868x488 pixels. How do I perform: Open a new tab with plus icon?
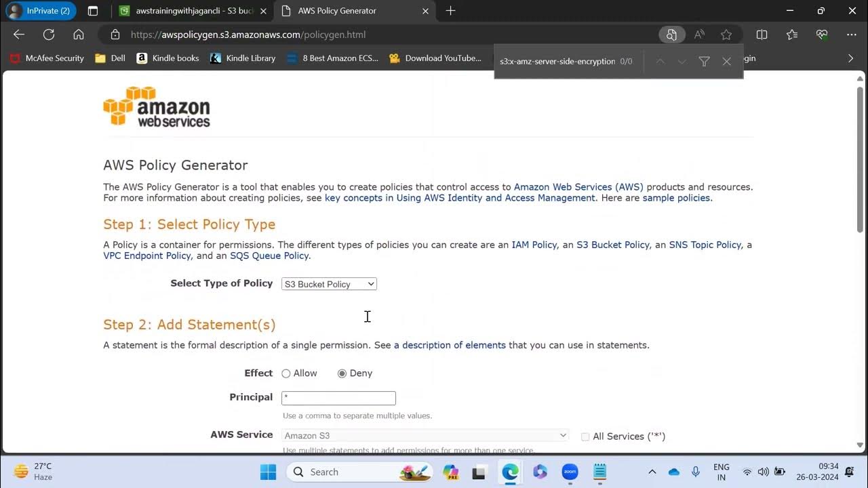pos(451,11)
